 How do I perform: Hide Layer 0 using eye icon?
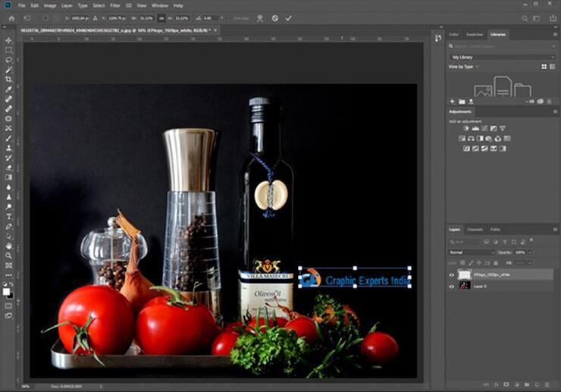452,286
